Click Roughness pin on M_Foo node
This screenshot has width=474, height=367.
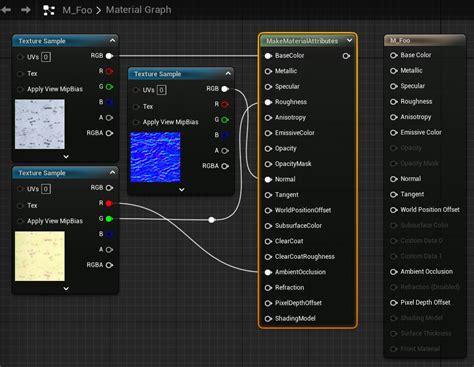[394, 102]
